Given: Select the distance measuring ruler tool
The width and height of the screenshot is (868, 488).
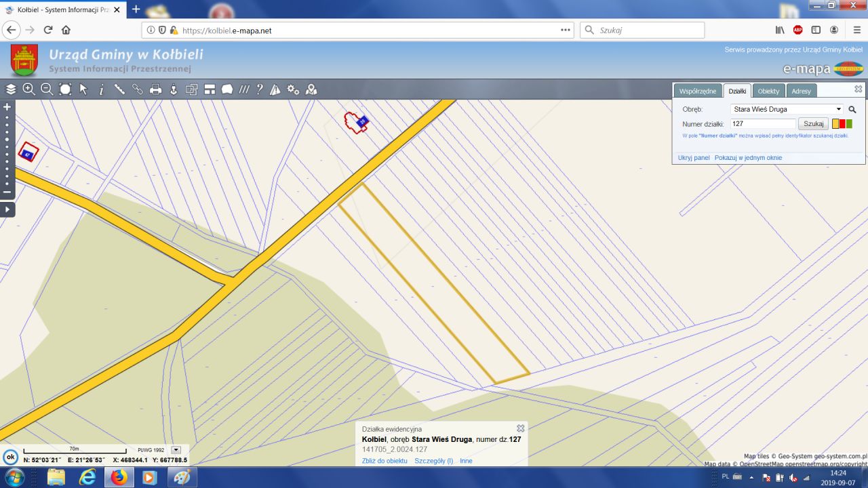Looking at the screenshot, I should [119, 89].
